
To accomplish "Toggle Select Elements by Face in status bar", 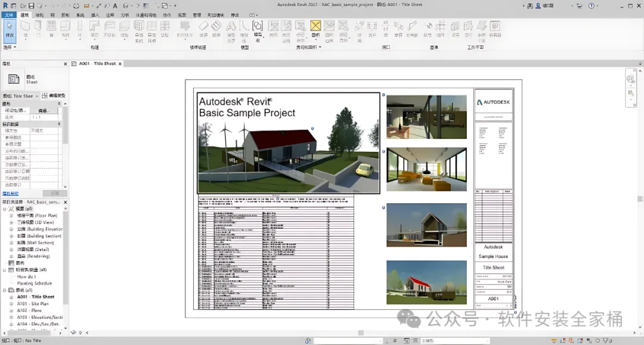I will pyautogui.click(x=580, y=340).
